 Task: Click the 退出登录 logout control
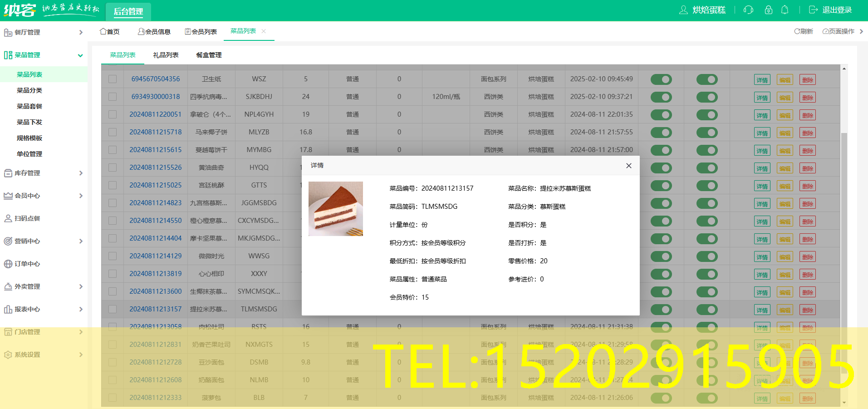[x=835, y=10]
